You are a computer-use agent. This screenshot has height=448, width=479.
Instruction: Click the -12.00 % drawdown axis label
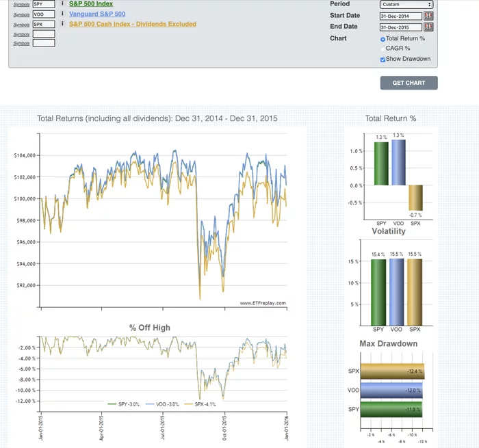[26, 401]
